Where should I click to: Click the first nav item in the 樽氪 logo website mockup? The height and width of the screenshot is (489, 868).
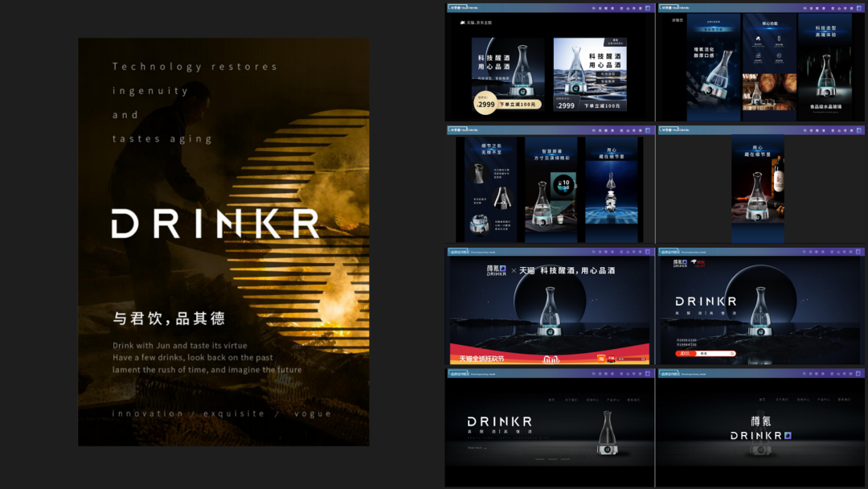[762, 399]
